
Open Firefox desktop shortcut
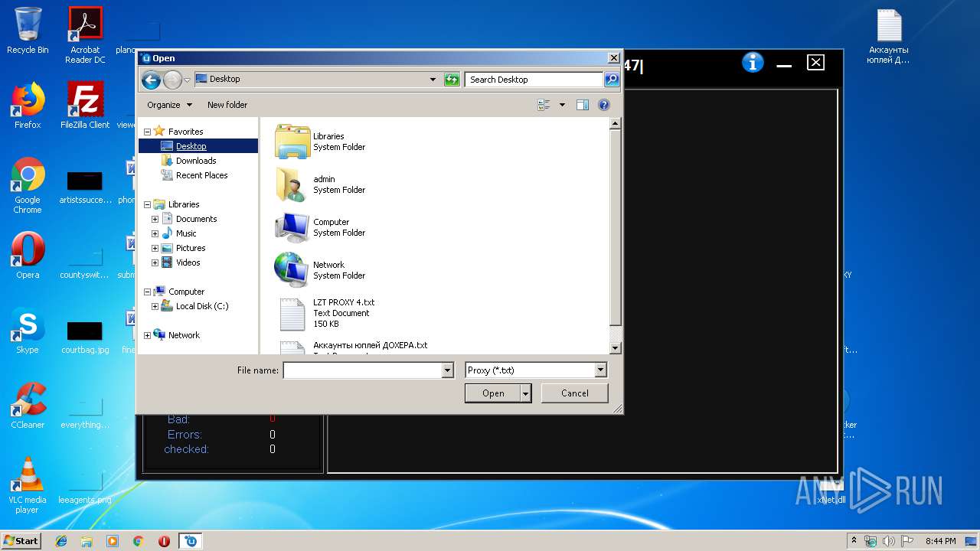point(28,106)
